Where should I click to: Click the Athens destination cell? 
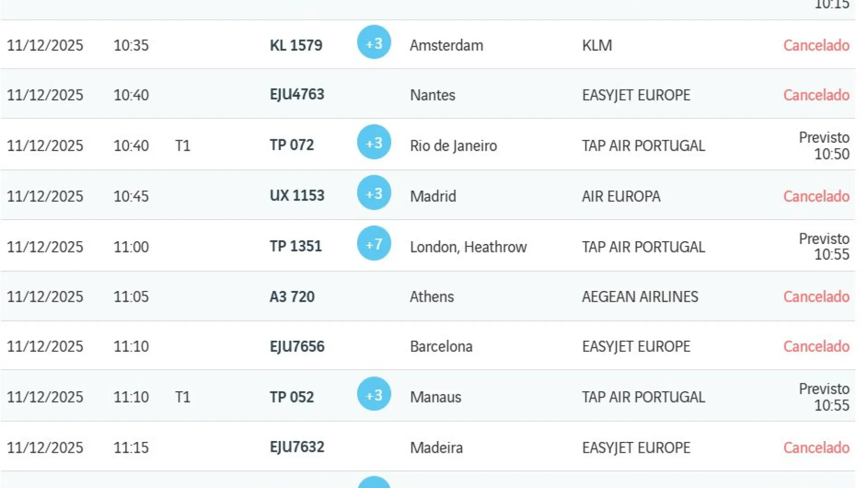point(432,297)
